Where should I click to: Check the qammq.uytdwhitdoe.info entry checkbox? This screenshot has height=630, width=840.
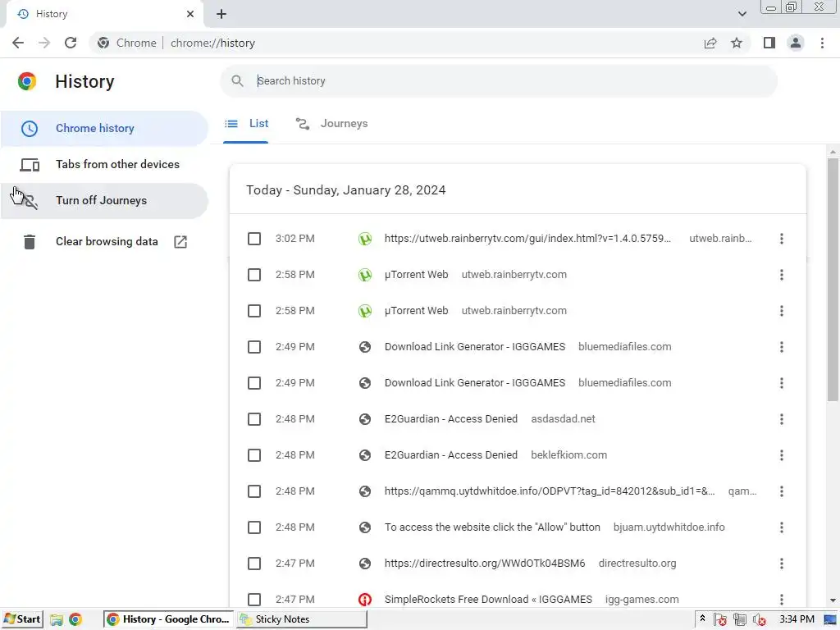tap(254, 491)
